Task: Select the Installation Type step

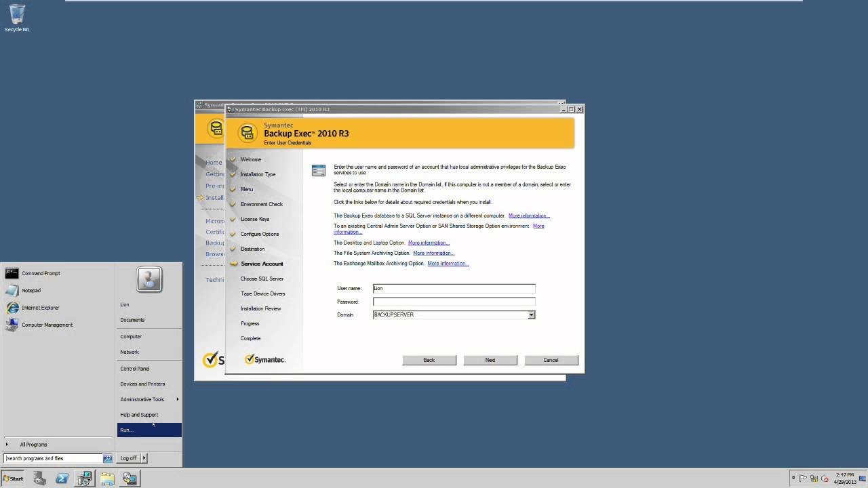Action: pos(258,174)
